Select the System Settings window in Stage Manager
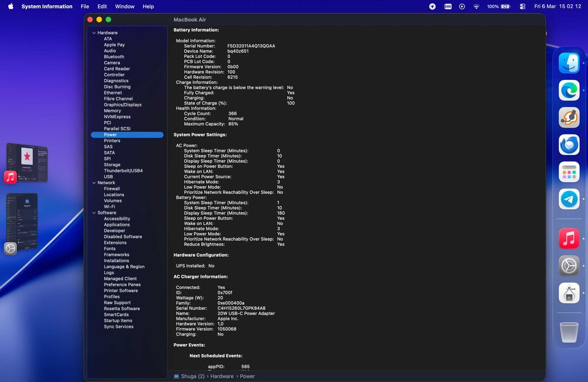This screenshot has height=382, width=588. pyautogui.click(x=22, y=221)
